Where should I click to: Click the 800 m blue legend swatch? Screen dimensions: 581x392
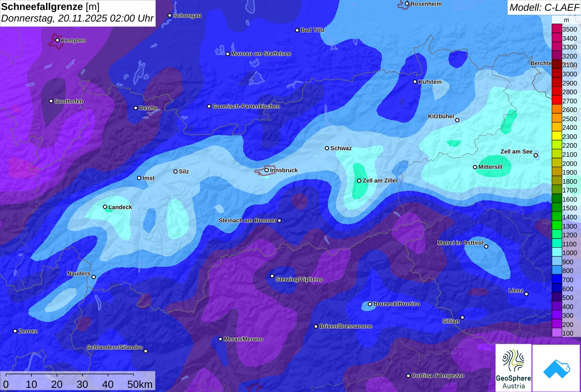[557, 270]
